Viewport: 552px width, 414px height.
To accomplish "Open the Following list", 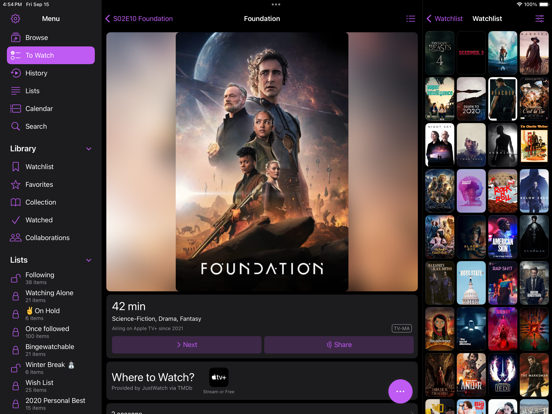I will click(x=51, y=278).
